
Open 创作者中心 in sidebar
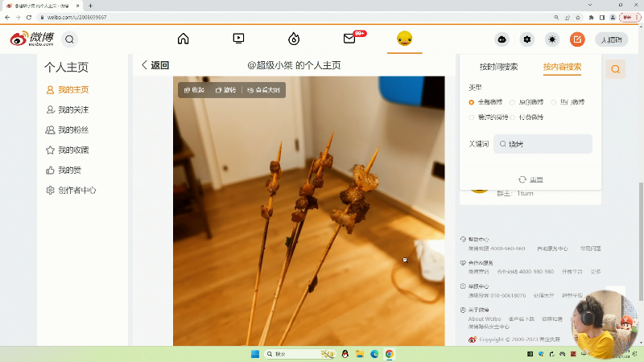[71, 190]
